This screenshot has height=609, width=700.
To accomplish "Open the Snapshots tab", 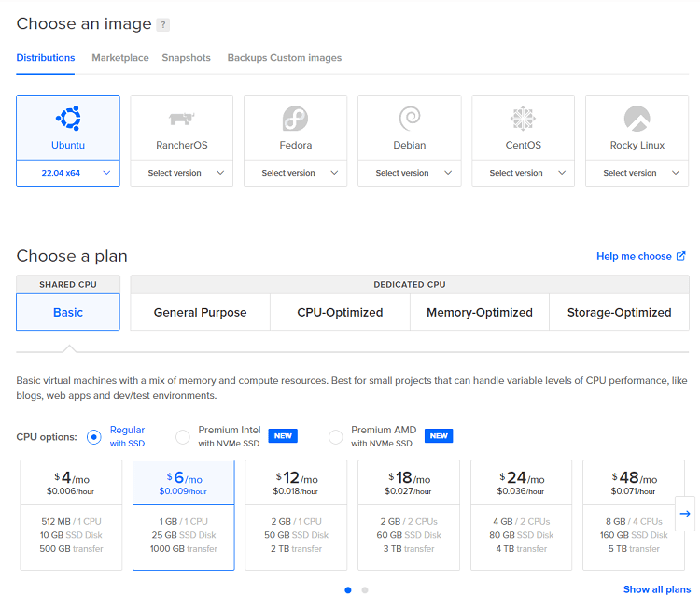I will point(186,58).
